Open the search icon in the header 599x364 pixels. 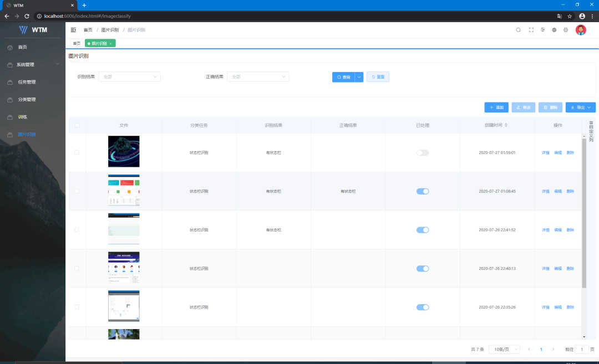point(519,30)
